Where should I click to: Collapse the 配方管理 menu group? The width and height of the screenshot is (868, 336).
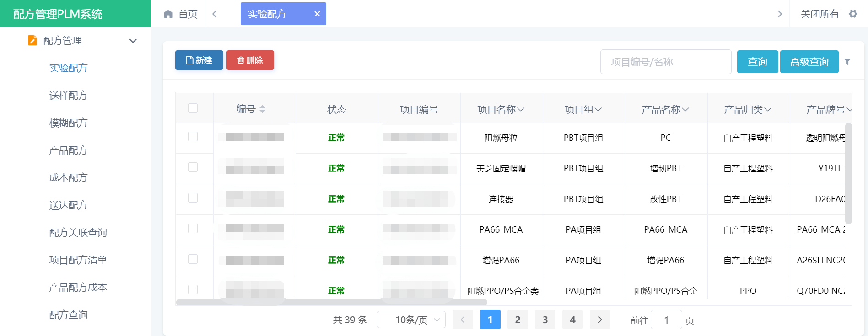point(133,41)
